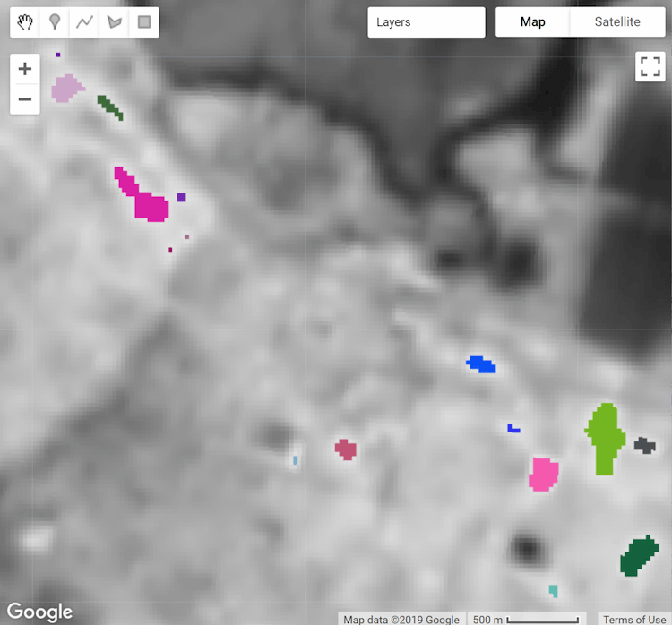Click the Google logo
Viewport: 672px width, 625px height.
point(39,612)
